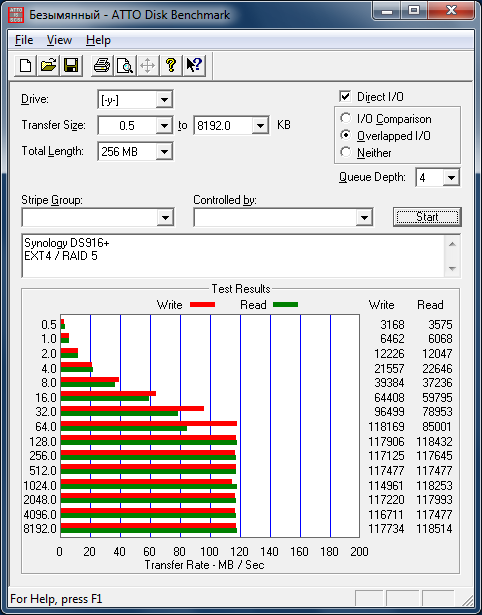
Task: Save results with the floppy disk icon
Action: tap(71, 65)
